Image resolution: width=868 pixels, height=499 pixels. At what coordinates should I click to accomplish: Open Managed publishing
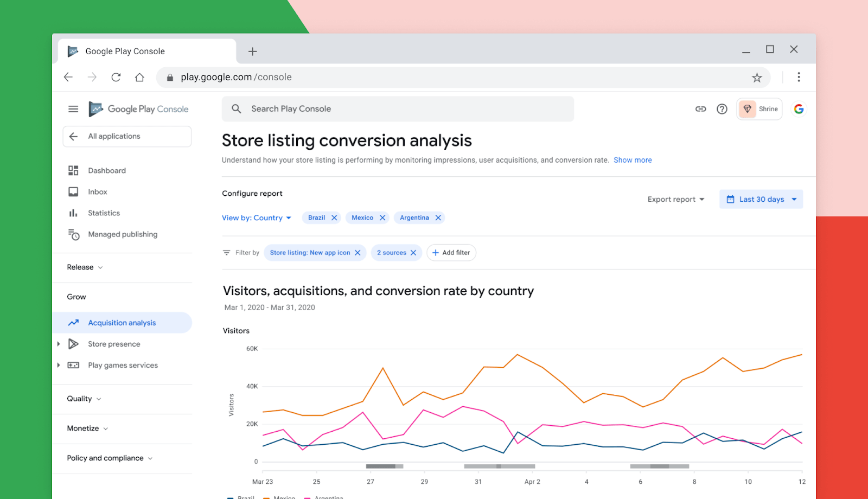tap(123, 234)
